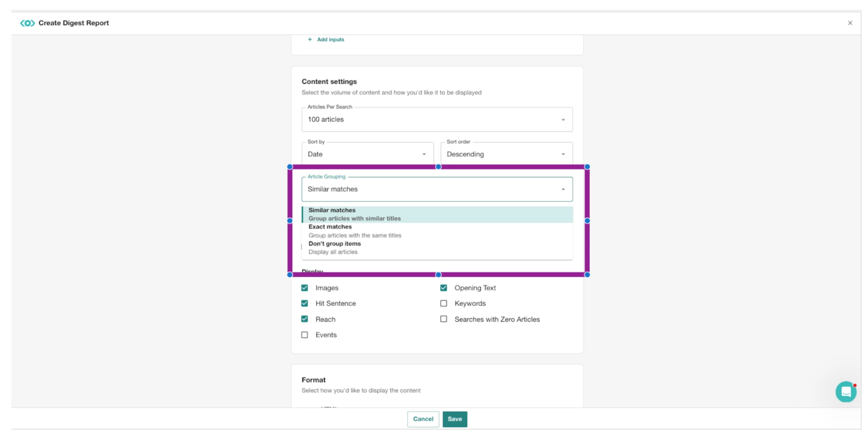
Task: Click the Sort by dropdown arrow
Action: click(424, 154)
